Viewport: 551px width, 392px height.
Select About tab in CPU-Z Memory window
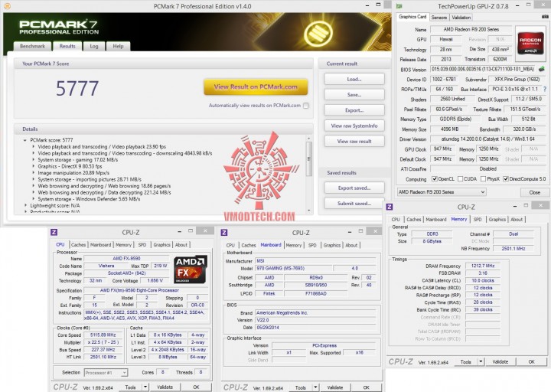(517, 220)
